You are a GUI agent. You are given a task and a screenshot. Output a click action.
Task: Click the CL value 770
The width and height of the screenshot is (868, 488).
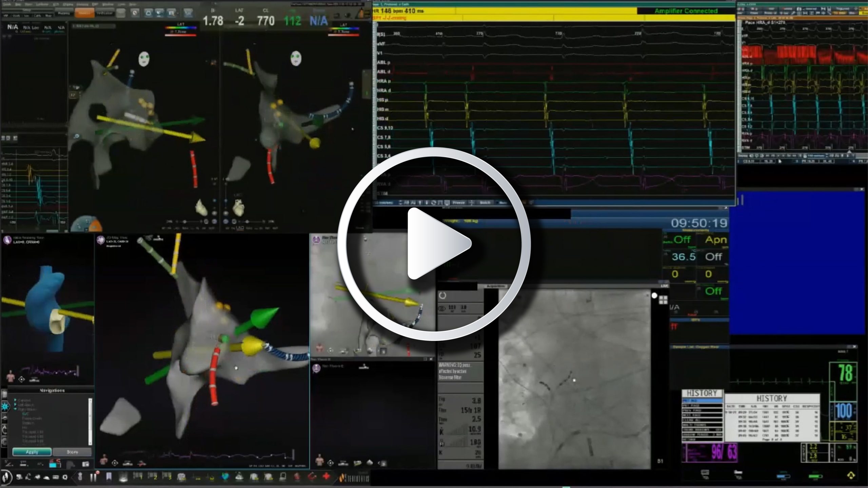(266, 20)
